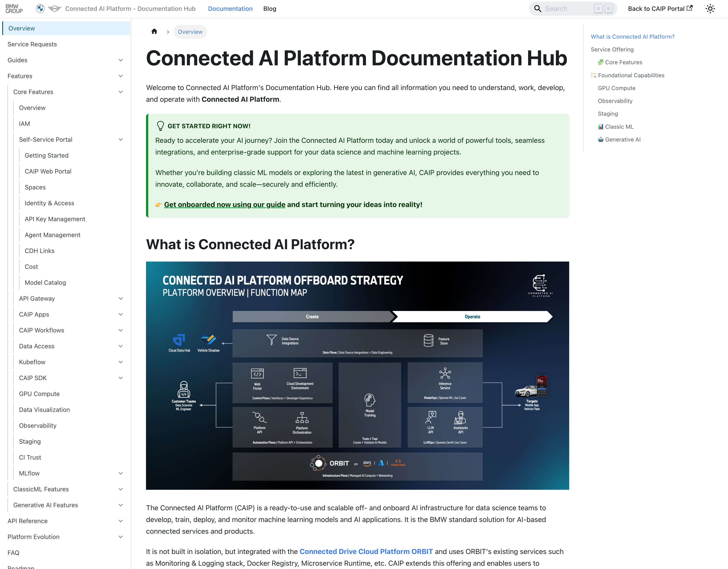Image resolution: width=728 pixels, height=569 pixels.
Task: Open Spaces sidebar item
Action: 35,187
